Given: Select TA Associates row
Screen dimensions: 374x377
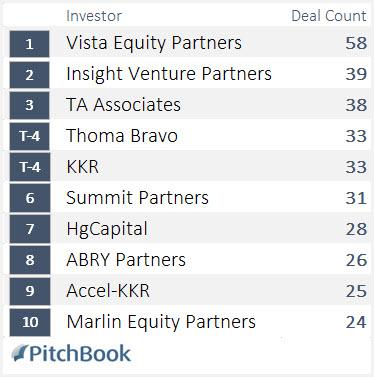Looking at the screenshot, I should pos(190,105).
